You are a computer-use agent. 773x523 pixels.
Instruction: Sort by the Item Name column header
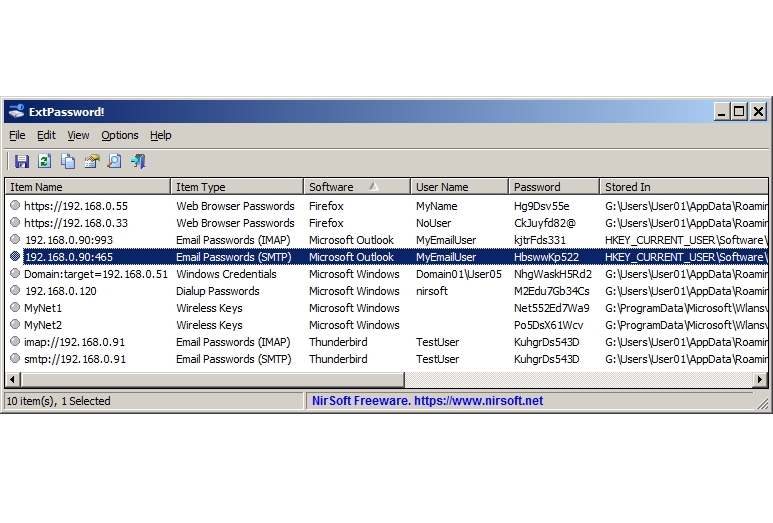pos(88,187)
